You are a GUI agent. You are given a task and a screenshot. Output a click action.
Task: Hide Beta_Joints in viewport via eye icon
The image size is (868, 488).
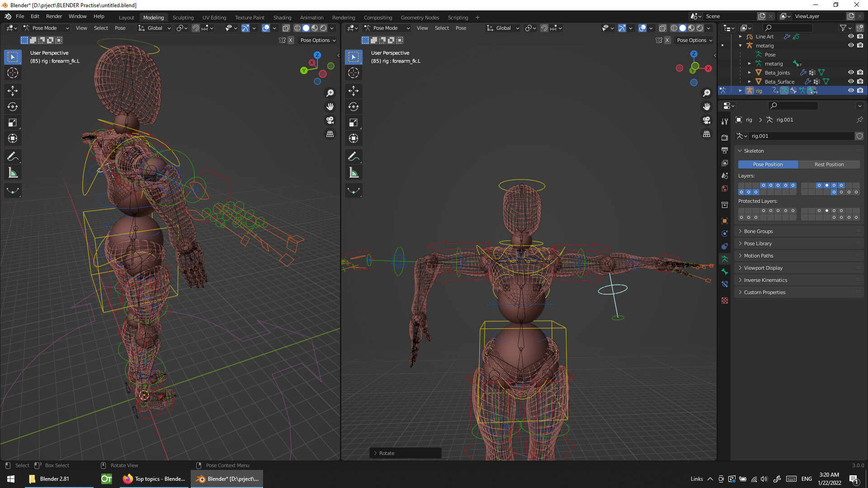click(850, 72)
